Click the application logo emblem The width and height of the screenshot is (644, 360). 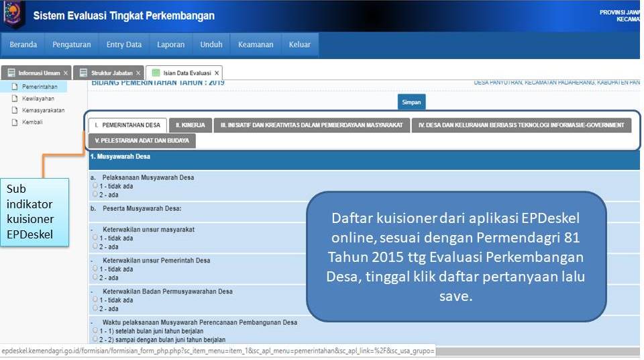point(13,13)
